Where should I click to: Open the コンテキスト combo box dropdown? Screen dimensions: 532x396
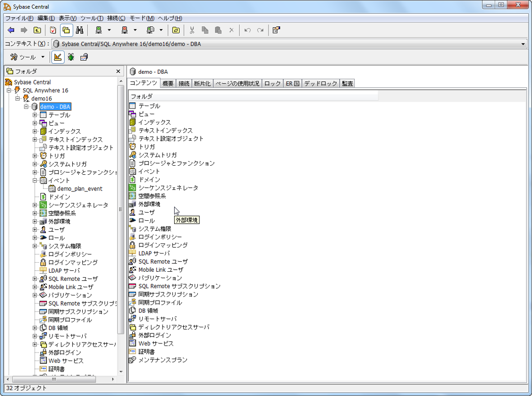click(x=522, y=43)
